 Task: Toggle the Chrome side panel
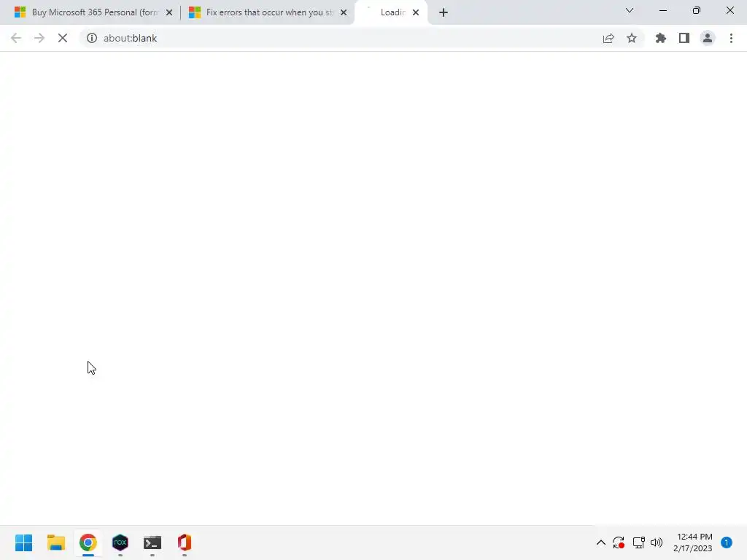point(684,38)
